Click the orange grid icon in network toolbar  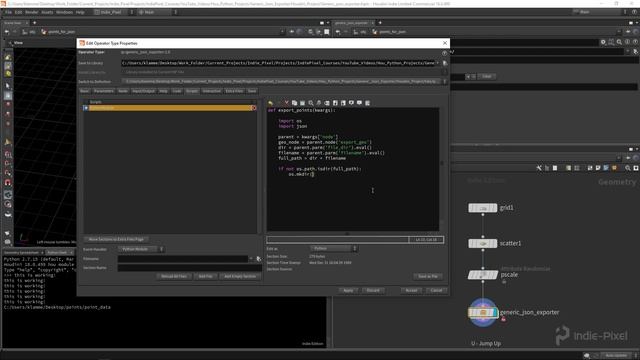(614, 168)
